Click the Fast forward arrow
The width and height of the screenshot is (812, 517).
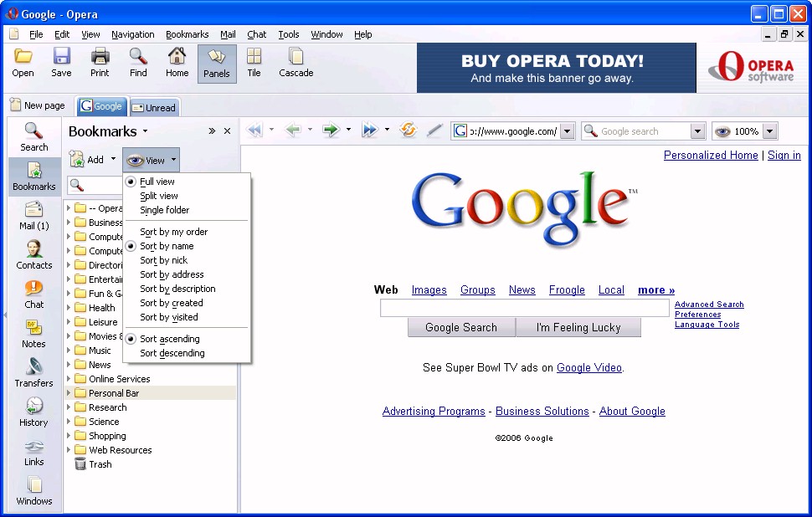370,130
